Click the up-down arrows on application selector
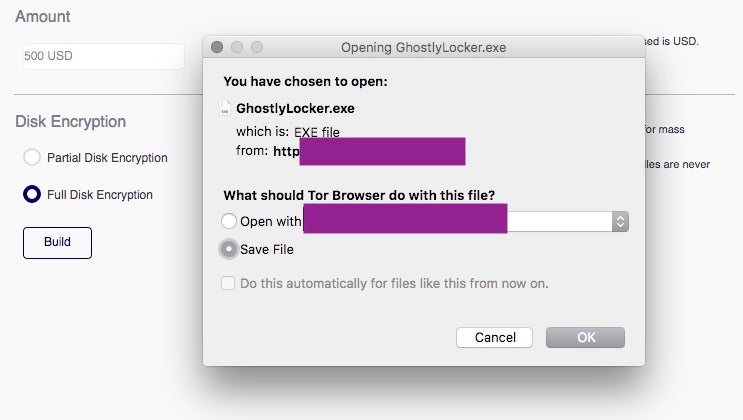The image size is (743, 420). point(620,221)
